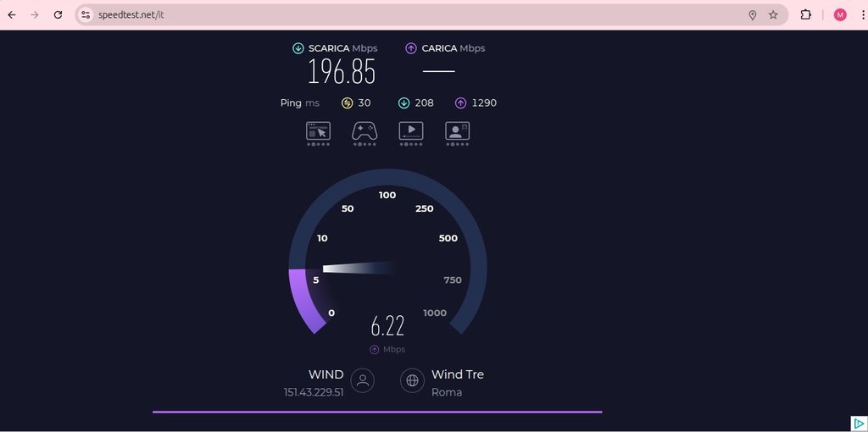Click the ad choices icon in corner
The width and height of the screenshot is (868, 432).
point(859,424)
